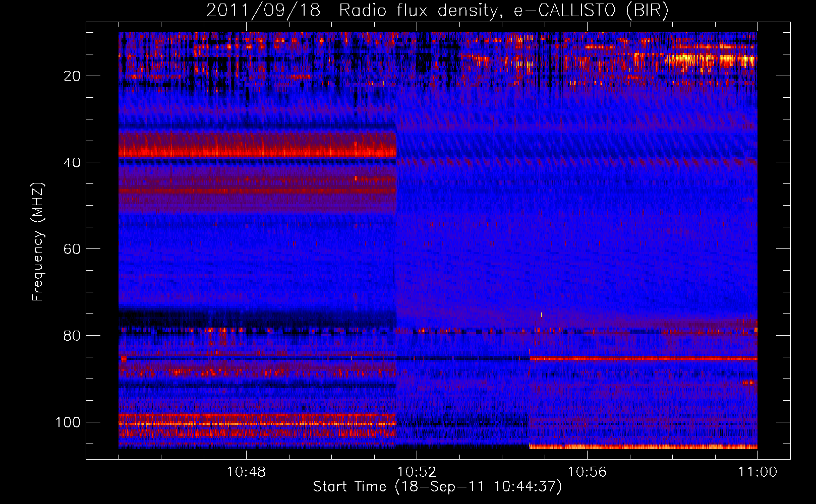Click the frequency tick label "40"

73,162
